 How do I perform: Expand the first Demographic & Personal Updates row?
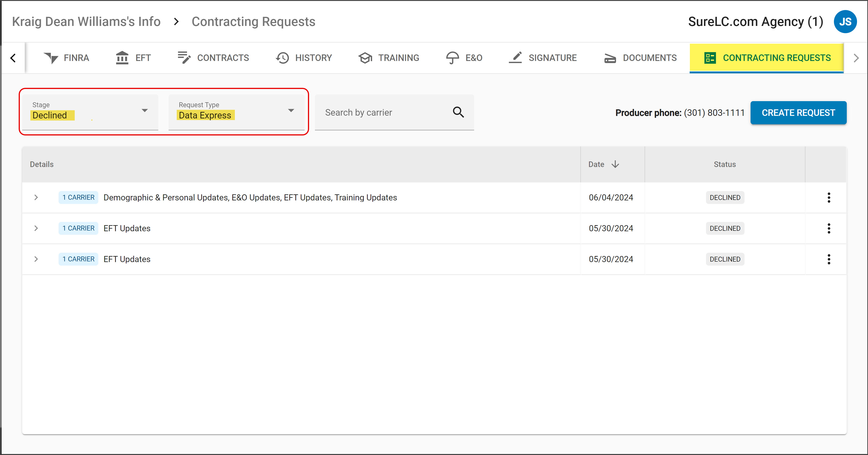tap(36, 198)
